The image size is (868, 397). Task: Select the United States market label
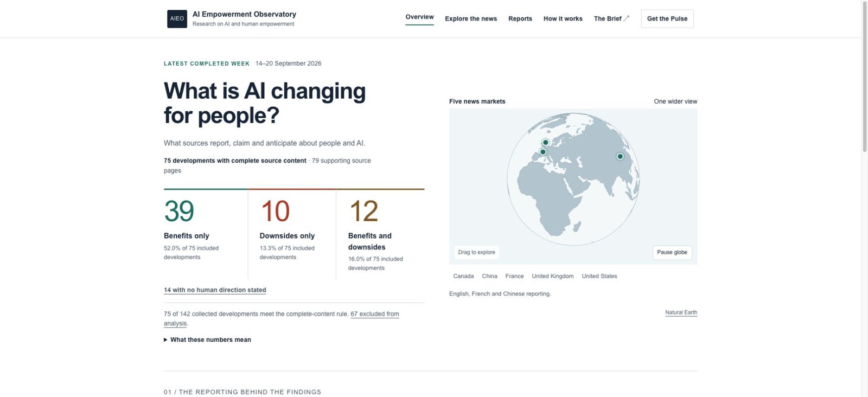coord(599,276)
